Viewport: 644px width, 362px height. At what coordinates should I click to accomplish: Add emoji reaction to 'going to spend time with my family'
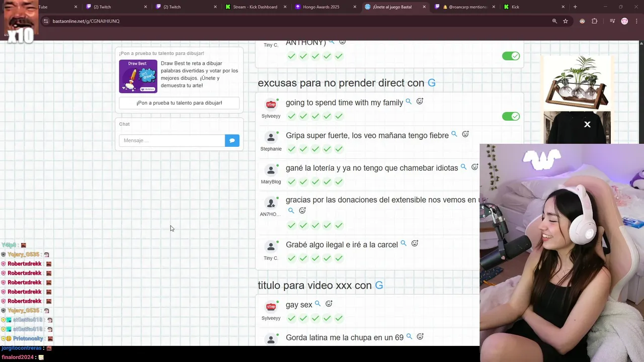[420, 102]
